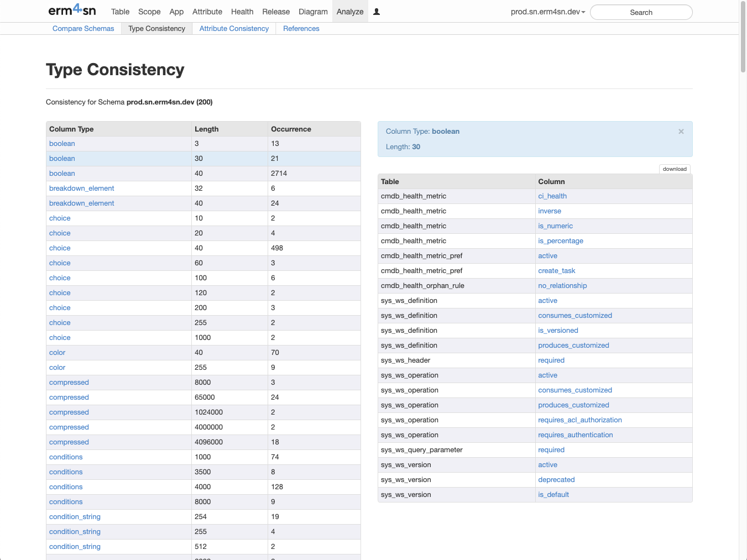Click the is_default column link
Image resolution: width=747 pixels, height=560 pixels.
[553, 495]
